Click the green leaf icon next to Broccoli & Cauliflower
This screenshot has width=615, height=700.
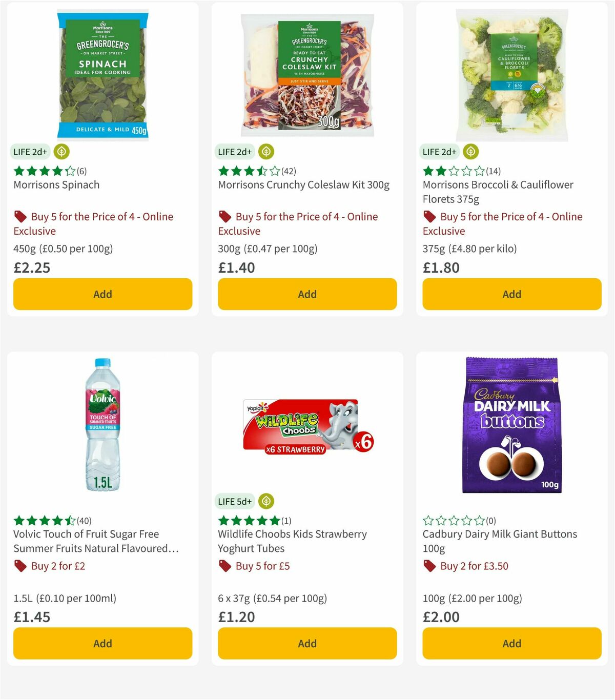(x=470, y=152)
